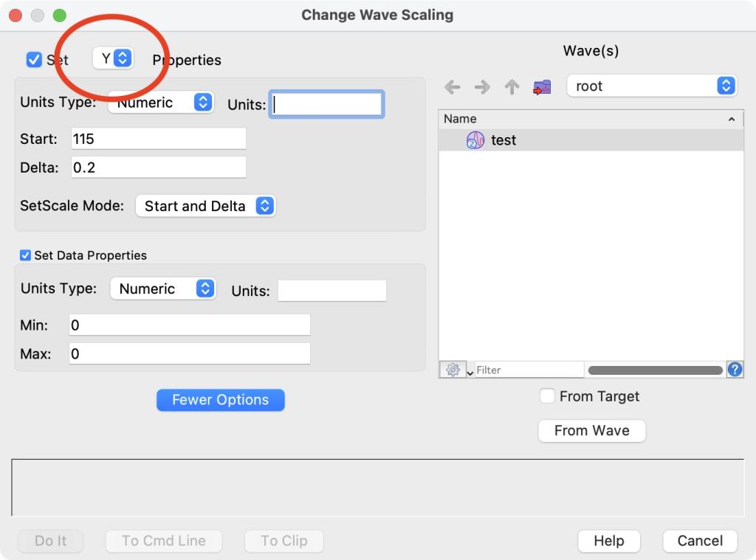Click the test wave icon
This screenshot has width=756, height=560.
pos(475,140)
